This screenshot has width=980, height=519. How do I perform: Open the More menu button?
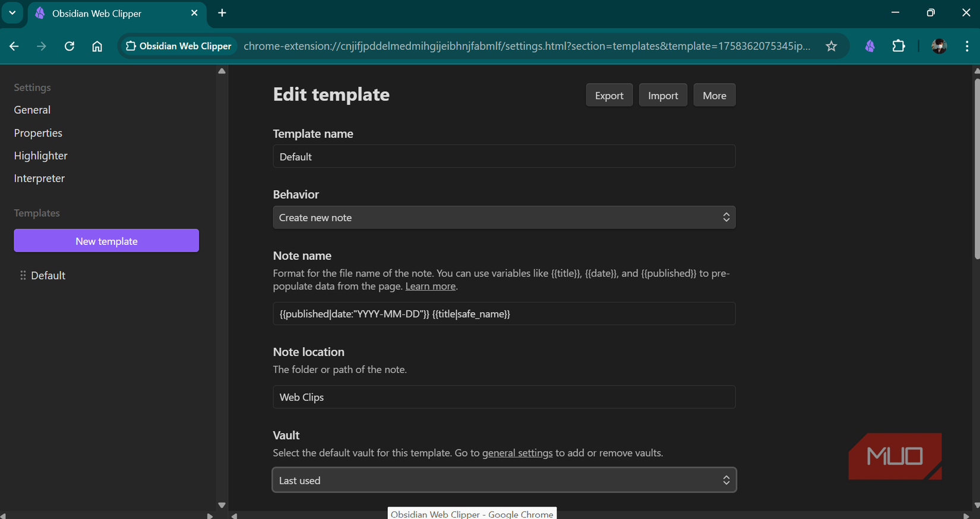(715, 95)
